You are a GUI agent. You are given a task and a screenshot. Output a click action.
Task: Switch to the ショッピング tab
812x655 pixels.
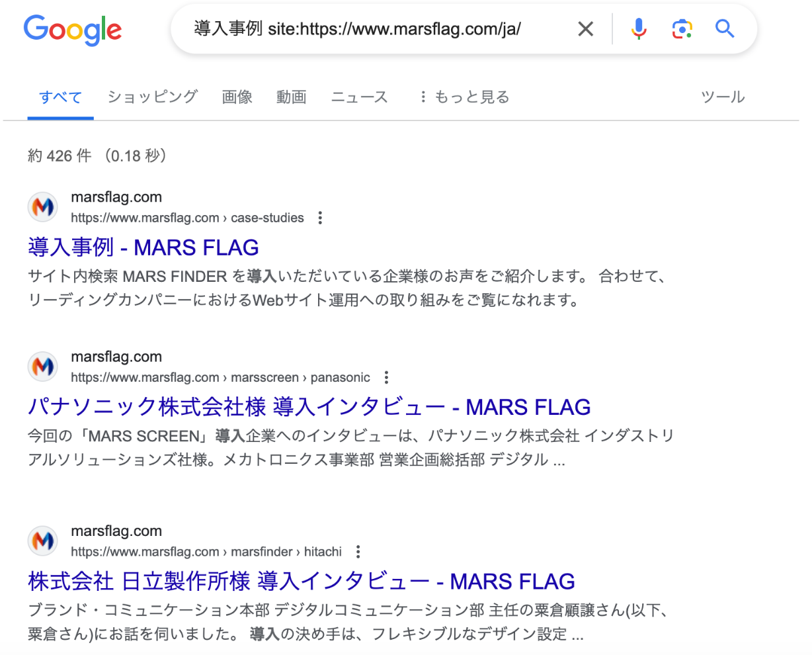(152, 97)
